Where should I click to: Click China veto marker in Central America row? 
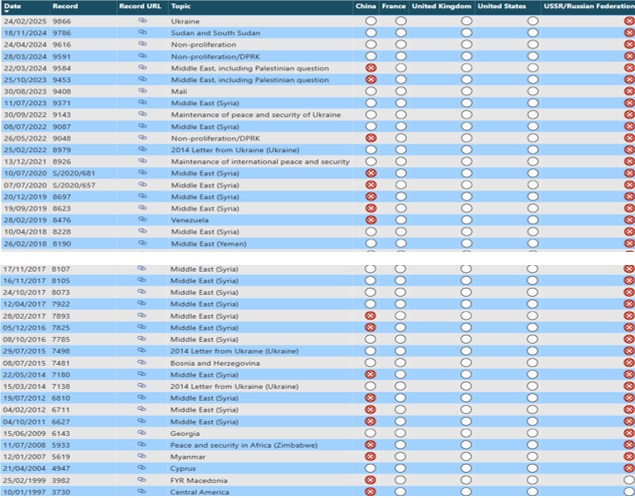(370, 492)
